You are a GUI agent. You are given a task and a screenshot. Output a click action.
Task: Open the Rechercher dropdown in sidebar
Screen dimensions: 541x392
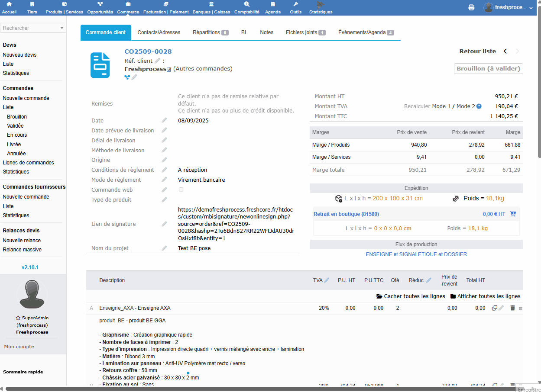[x=33, y=28]
